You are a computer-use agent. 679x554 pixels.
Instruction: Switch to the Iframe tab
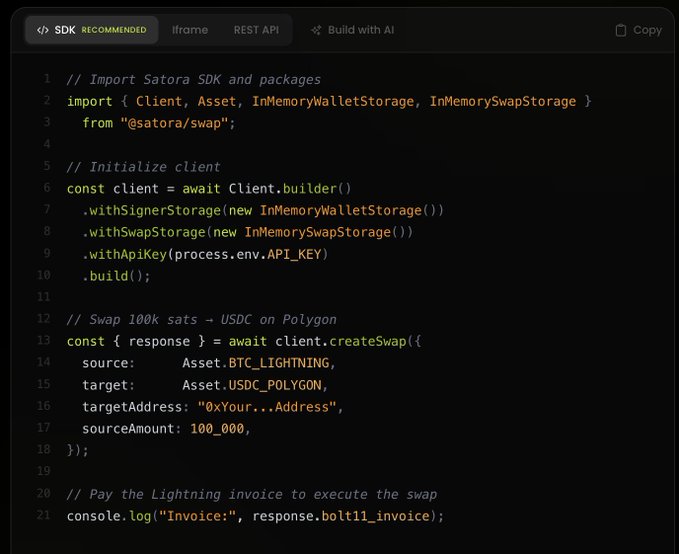[x=190, y=30]
